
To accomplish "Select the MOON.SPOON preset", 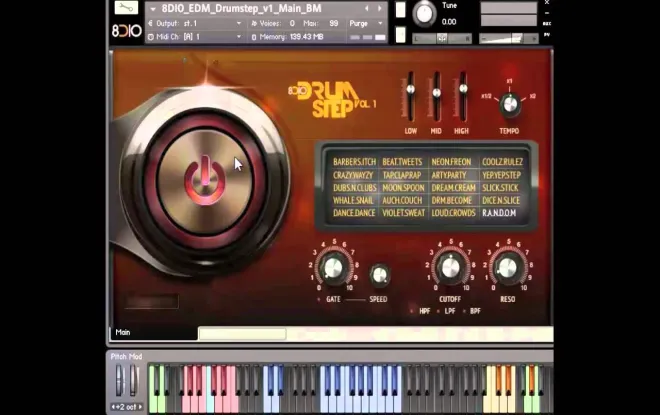I will coord(403,188).
